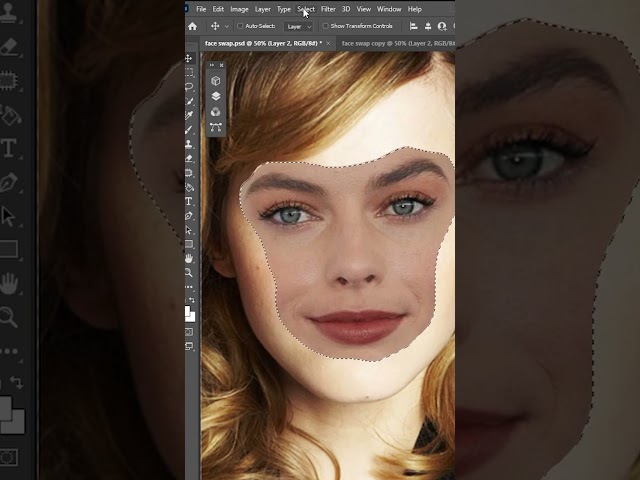Open the Layer auto-select dropdown
This screenshot has height=480, width=640.
tap(298, 27)
